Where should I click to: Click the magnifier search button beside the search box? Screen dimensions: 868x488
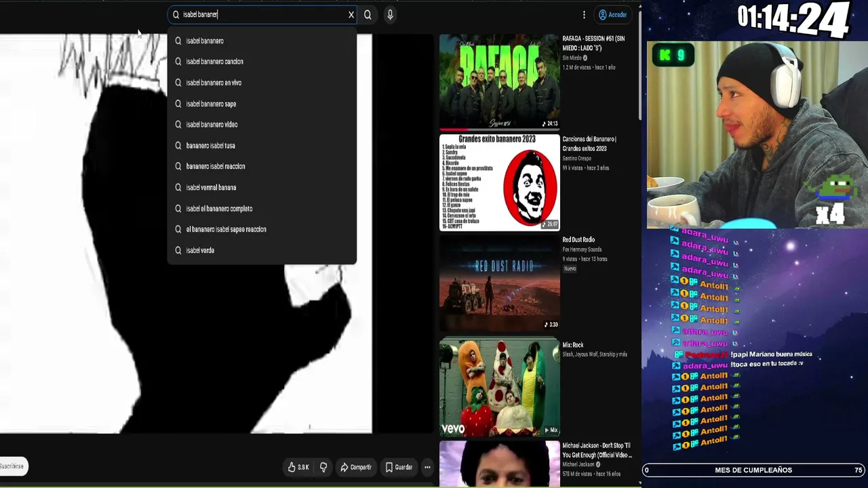tap(368, 14)
